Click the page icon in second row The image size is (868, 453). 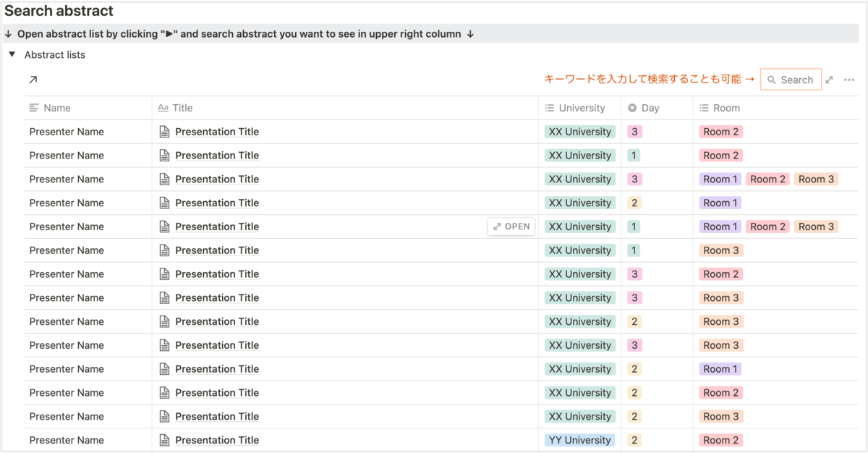(165, 156)
